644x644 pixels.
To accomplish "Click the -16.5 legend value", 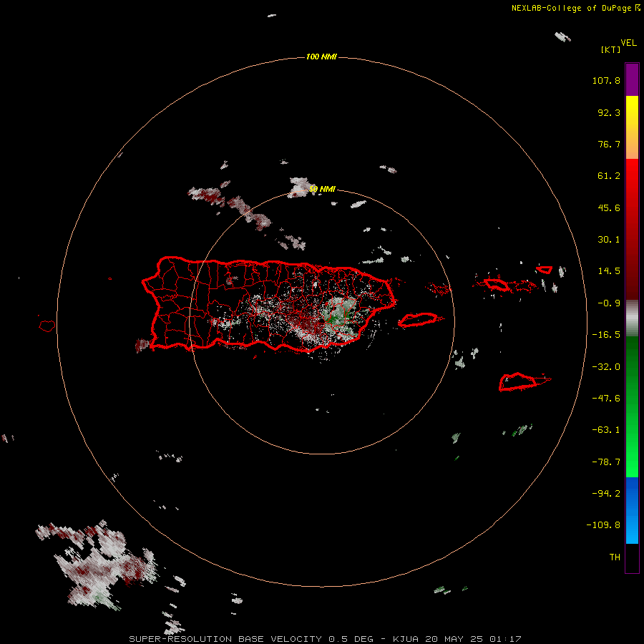I will click(x=606, y=335).
